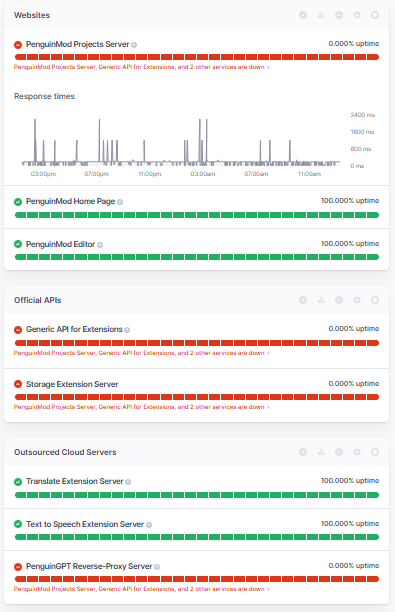Click green status icon of Translate Extension Server
The height and width of the screenshot is (612, 395).
(18, 481)
